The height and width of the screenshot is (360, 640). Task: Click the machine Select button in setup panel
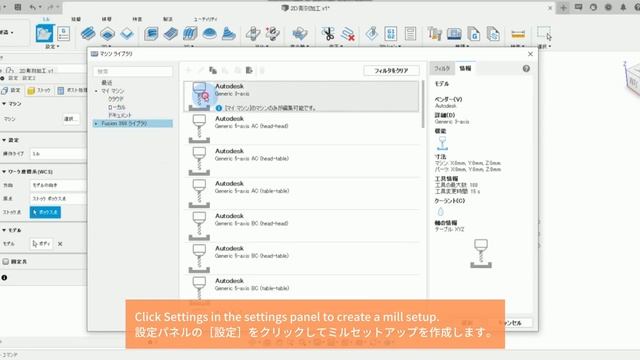click(70, 119)
